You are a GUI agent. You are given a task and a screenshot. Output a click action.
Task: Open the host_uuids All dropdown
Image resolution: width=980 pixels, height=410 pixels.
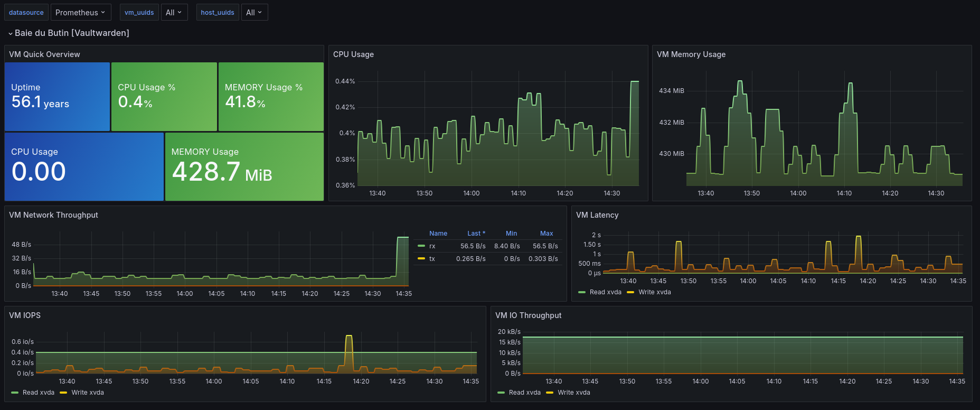[254, 13]
